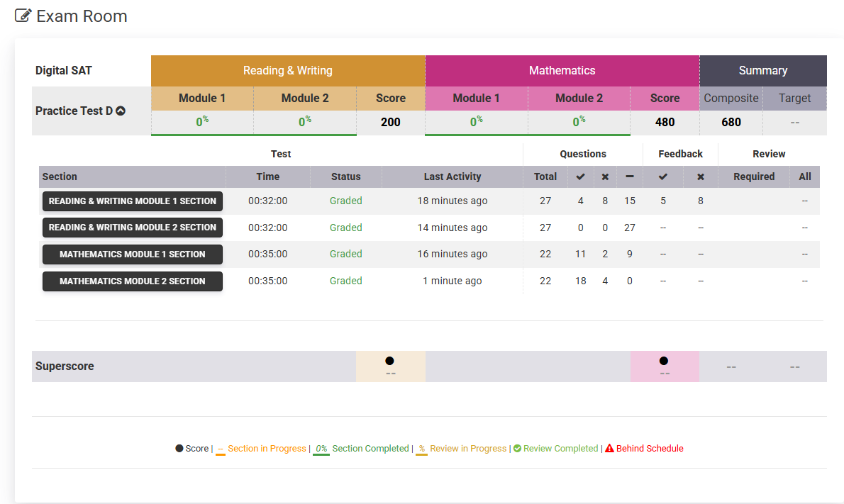Click the Graded status for Reading & Writing Module 1
Image resolution: width=844 pixels, height=504 pixels.
[x=345, y=201]
